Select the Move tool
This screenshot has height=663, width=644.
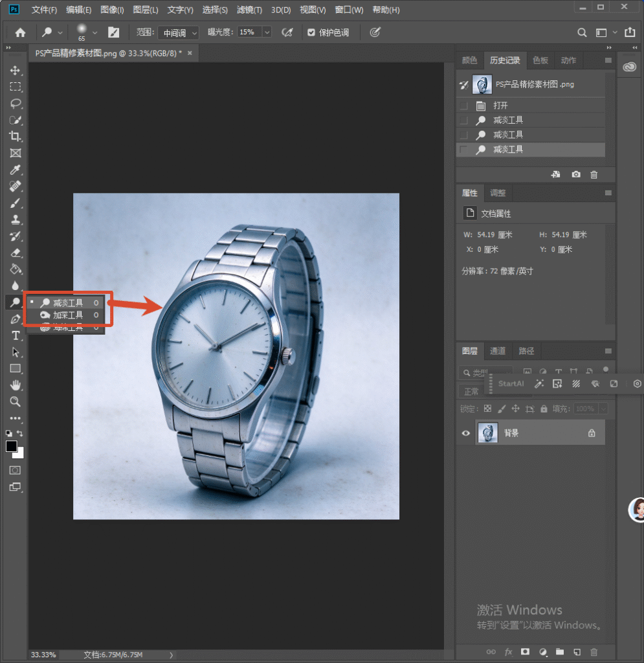pyautogui.click(x=16, y=70)
